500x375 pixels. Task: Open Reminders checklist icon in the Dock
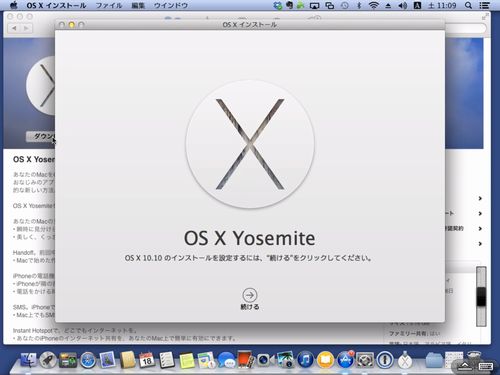166,360
